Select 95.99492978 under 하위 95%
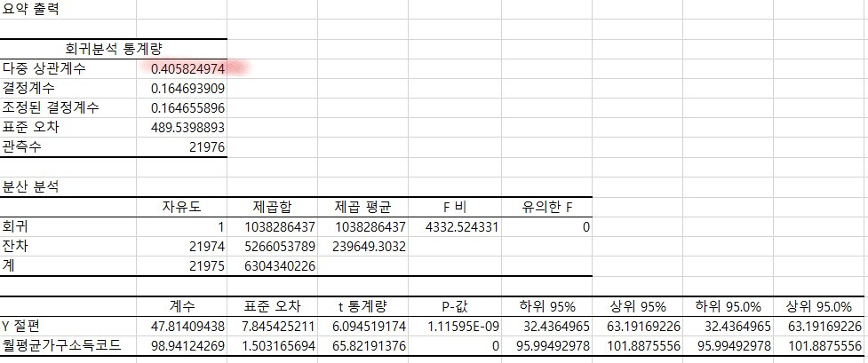The width and height of the screenshot is (868, 363). point(553,346)
